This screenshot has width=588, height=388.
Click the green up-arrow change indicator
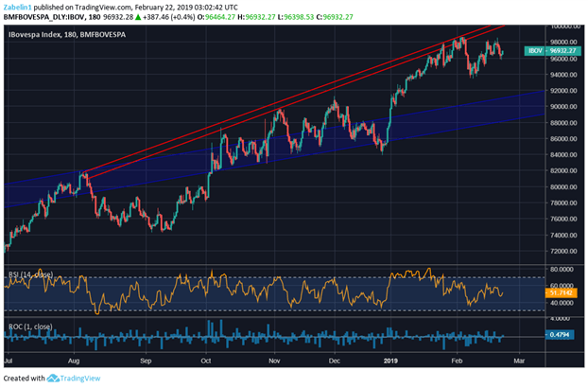pyautogui.click(x=138, y=17)
